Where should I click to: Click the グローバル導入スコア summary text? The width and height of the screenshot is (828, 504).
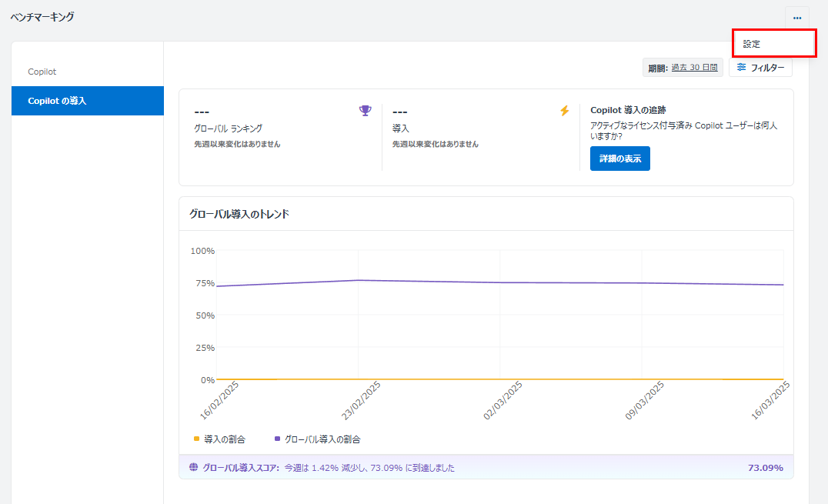(329, 468)
